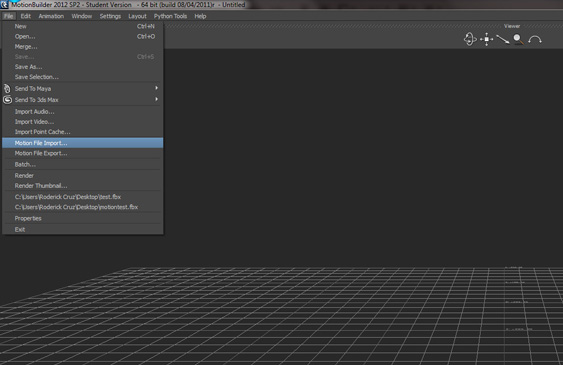563x365 pixels.
Task: Choose Save As... from the File menu
Action: 83,67
